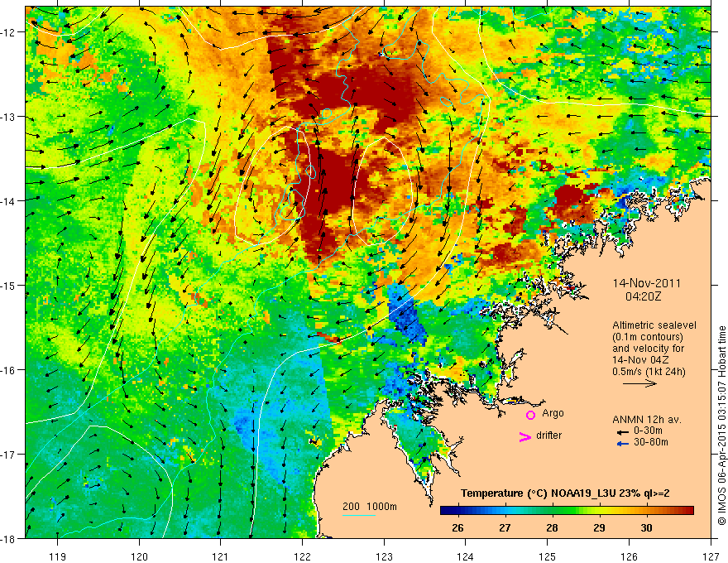Image resolution: width=728 pixels, height=563 pixels.
Task: Click the color bar value 29
Action: (x=600, y=527)
